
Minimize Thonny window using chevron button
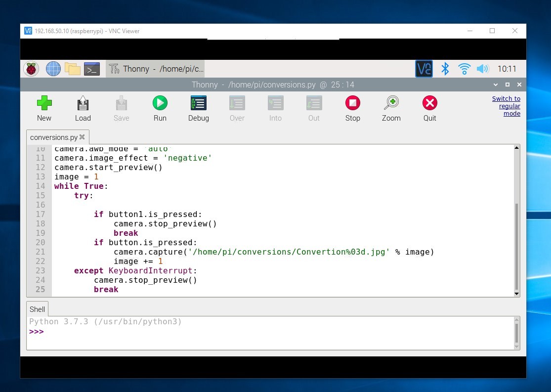[496, 85]
